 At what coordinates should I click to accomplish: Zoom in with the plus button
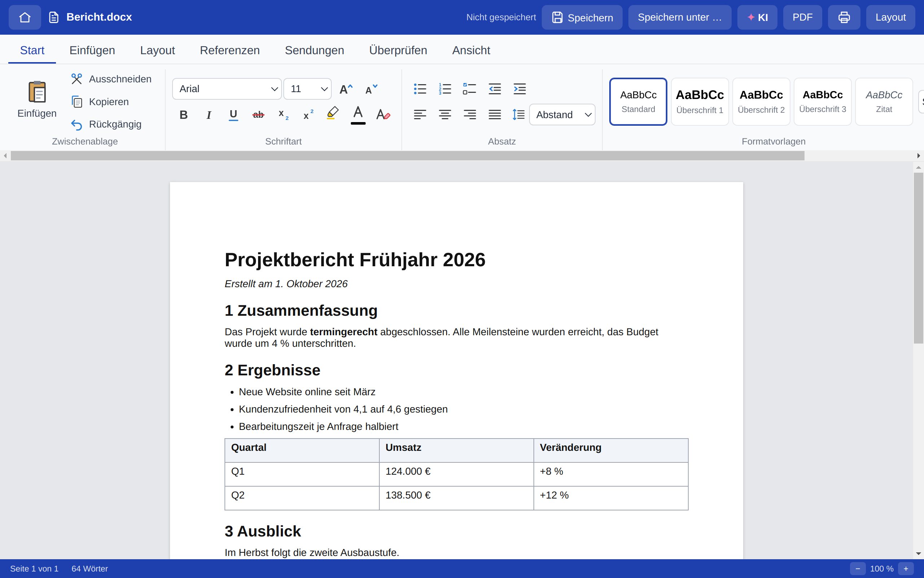point(906,569)
